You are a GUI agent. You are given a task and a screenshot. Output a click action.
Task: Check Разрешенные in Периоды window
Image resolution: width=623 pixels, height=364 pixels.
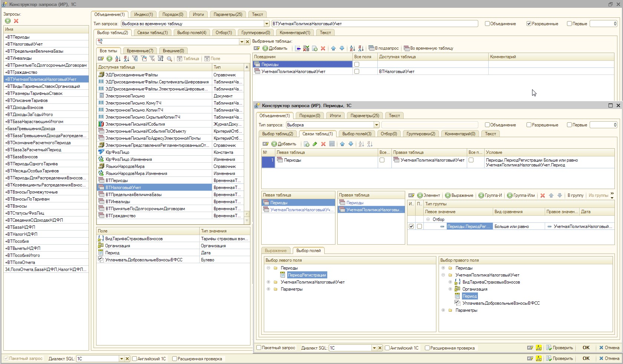pos(529,125)
